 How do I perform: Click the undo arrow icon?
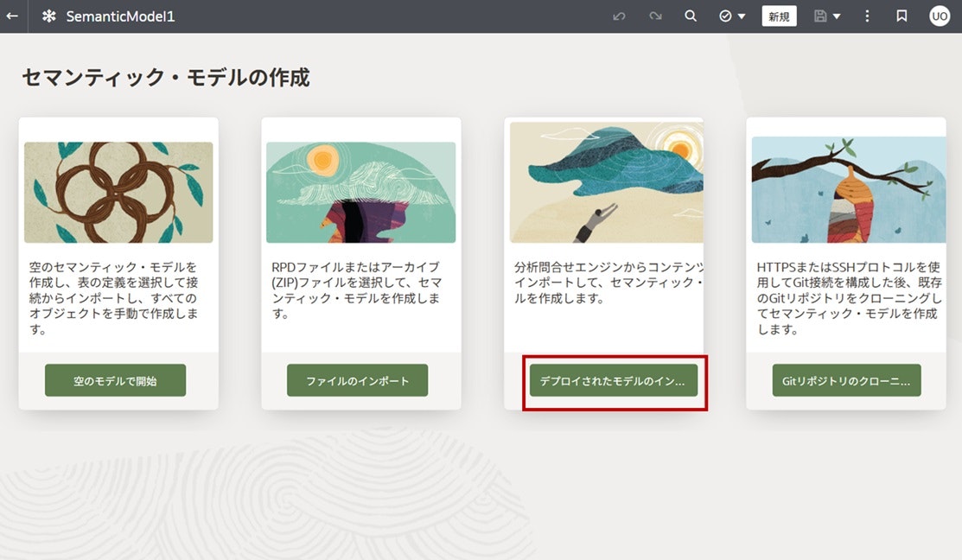coord(619,16)
